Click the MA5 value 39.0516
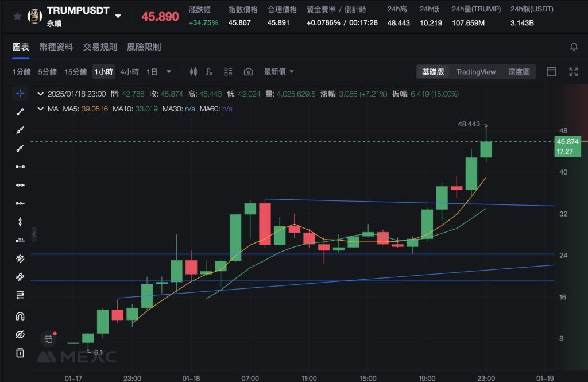This screenshot has height=382, width=588. [x=94, y=109]
